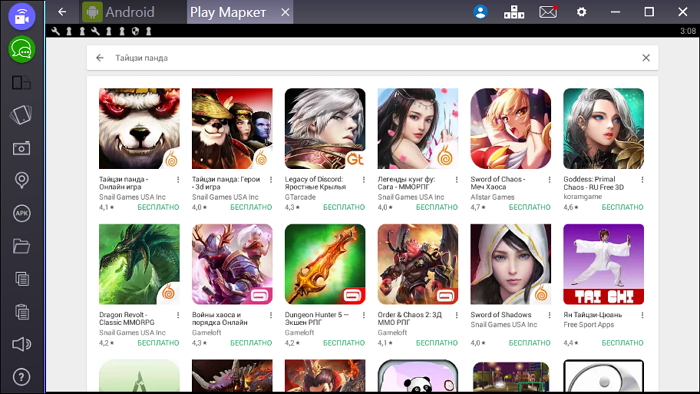Go back using the title bar arrow
700x394 pixels.
(62, 12)
